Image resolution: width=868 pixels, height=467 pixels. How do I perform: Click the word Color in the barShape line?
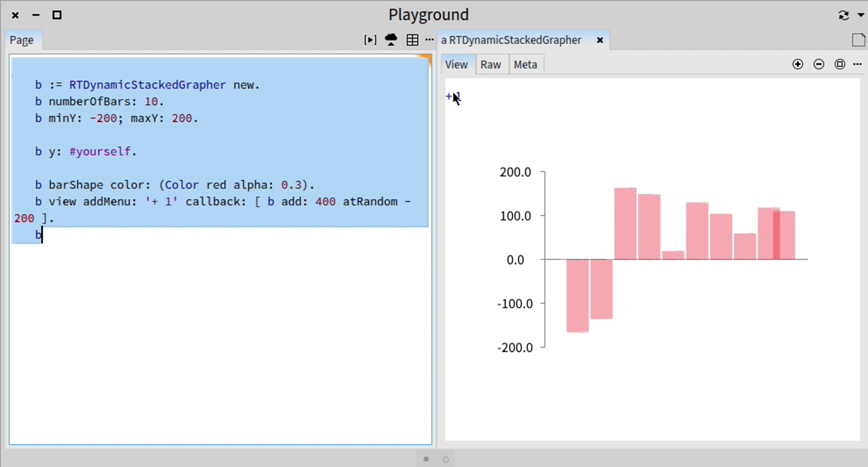tap(182, 185)
